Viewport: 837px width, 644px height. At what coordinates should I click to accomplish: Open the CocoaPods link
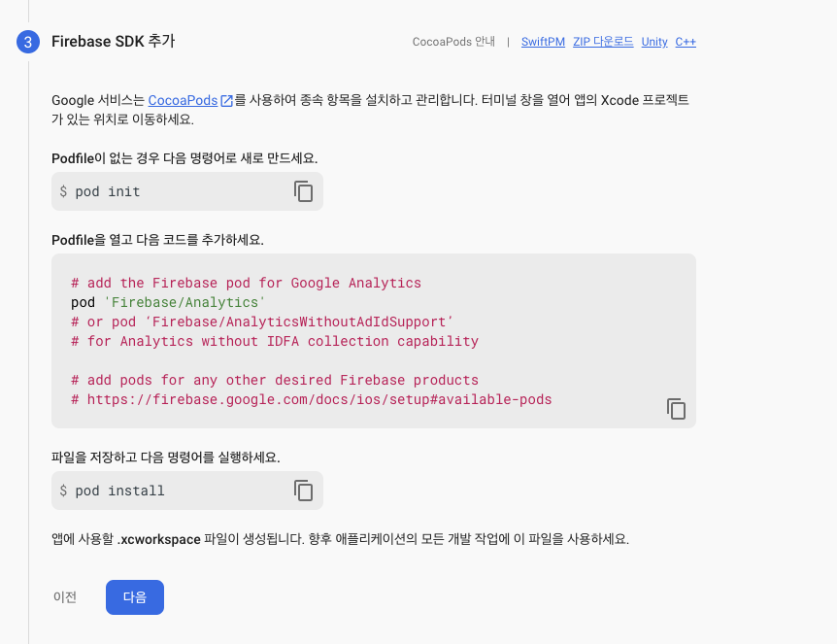click(183, 100)
